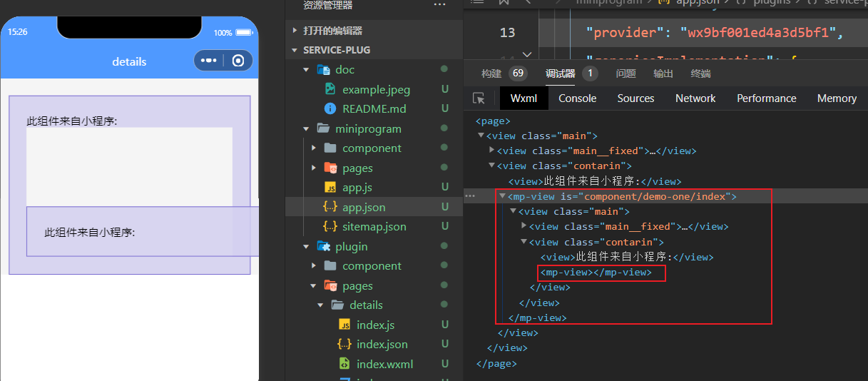This screenshot has width=868, height=381.
Task: Collapse the SERVICE-PLUG project root
Action: [x=295, y=50]
